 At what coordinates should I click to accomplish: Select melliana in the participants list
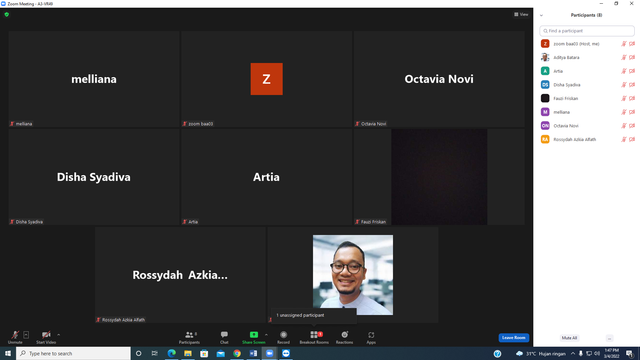coord(587,112)
